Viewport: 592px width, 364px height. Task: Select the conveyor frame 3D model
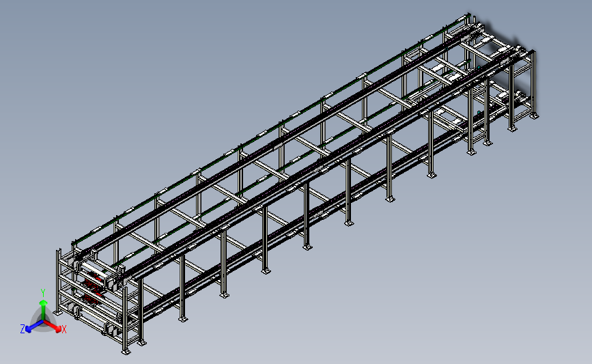point(298,183)
